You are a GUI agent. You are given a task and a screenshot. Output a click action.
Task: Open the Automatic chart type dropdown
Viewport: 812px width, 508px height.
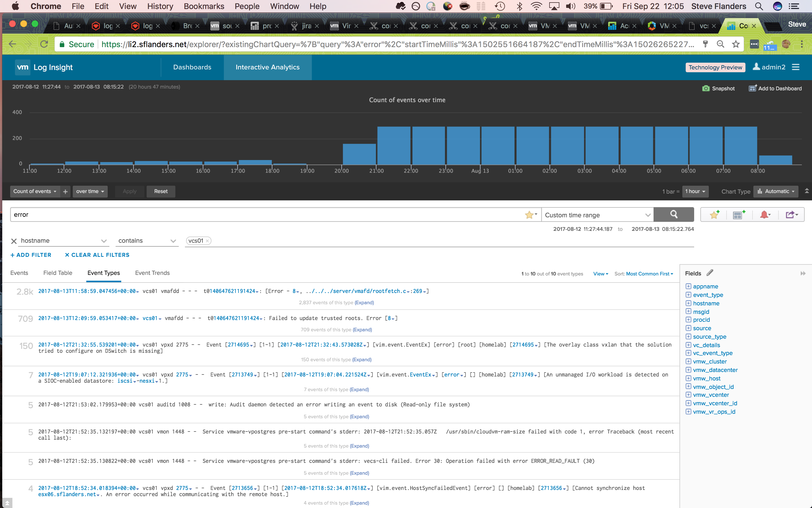776,192
